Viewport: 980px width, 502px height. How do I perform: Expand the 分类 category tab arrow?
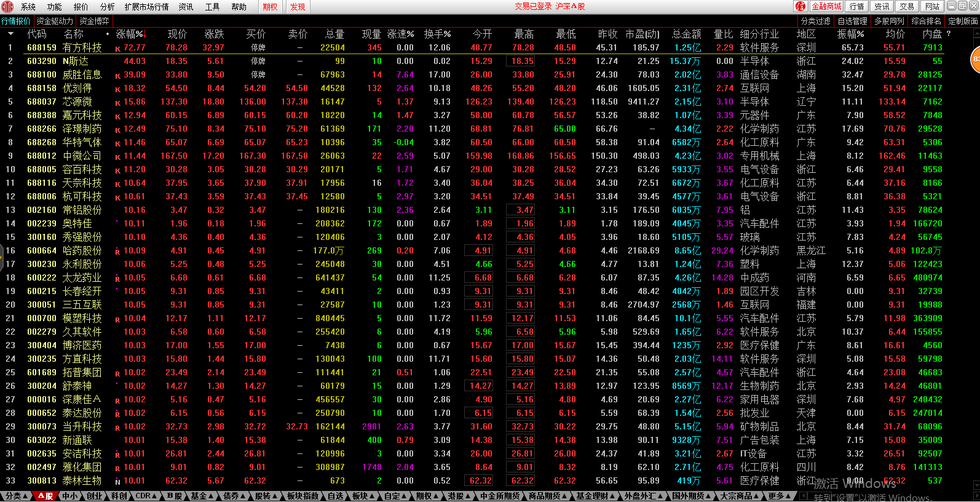25,496
